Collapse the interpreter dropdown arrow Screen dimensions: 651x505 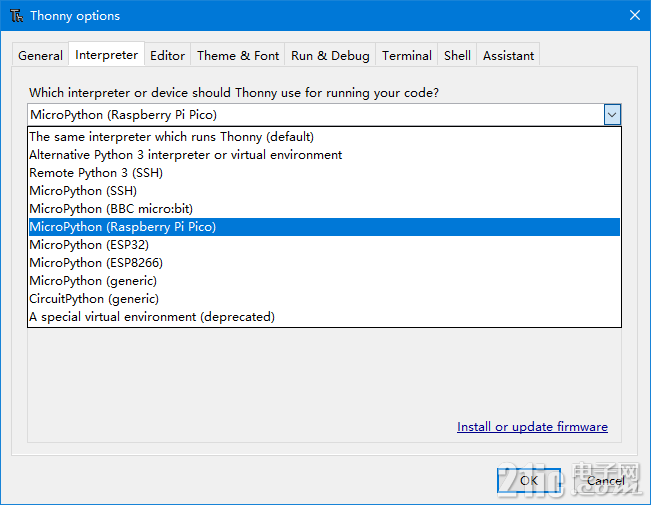click(612, 115)
